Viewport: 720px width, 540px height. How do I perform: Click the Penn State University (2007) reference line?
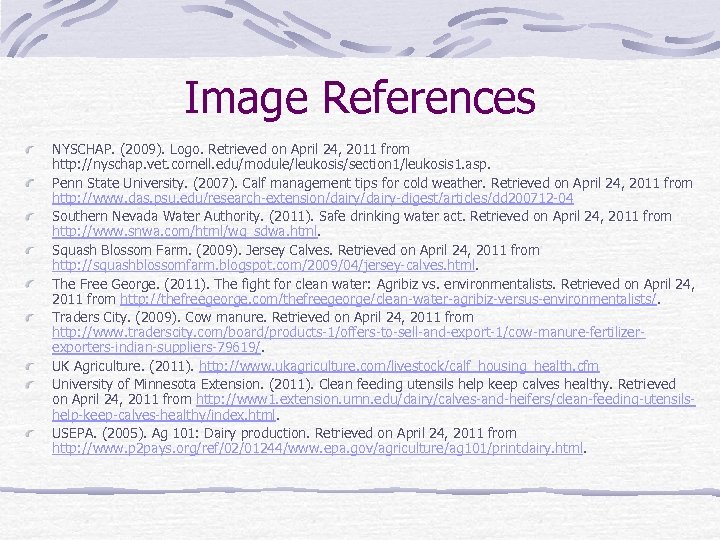(372, 183)
